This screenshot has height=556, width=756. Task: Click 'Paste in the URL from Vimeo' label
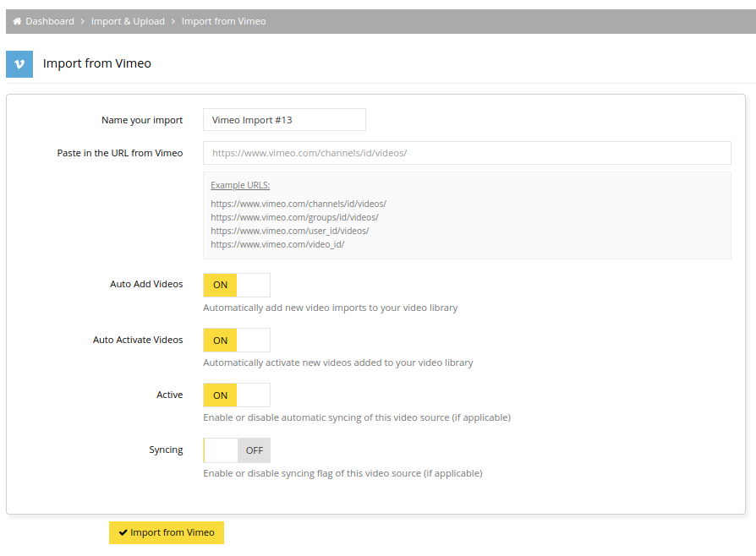click(x=120, y=153)
